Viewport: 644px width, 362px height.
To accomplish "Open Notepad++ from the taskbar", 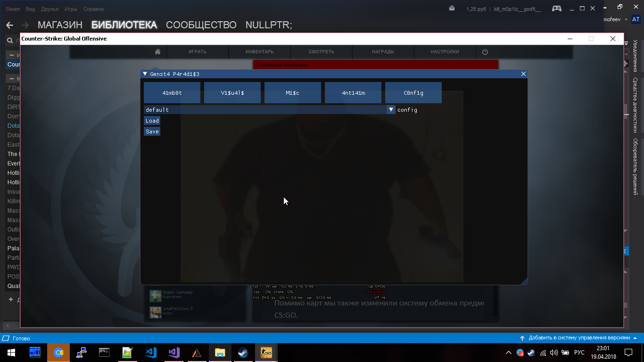I will click(127, 353).
